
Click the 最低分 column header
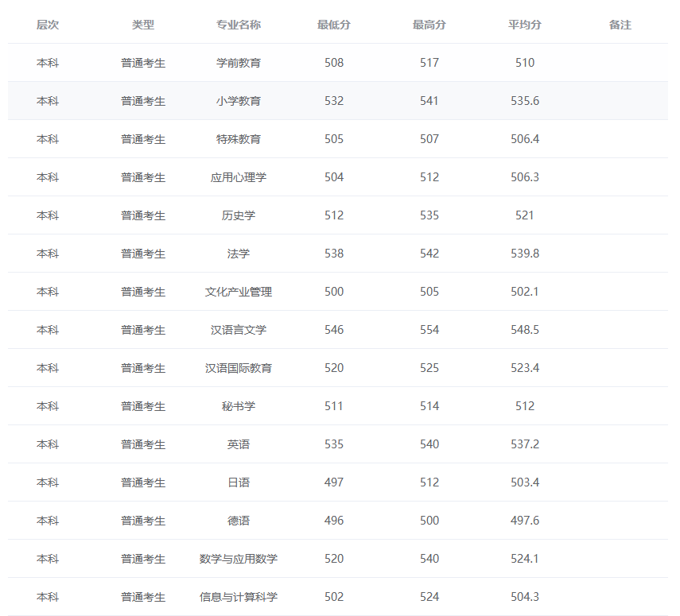[334, 25]
